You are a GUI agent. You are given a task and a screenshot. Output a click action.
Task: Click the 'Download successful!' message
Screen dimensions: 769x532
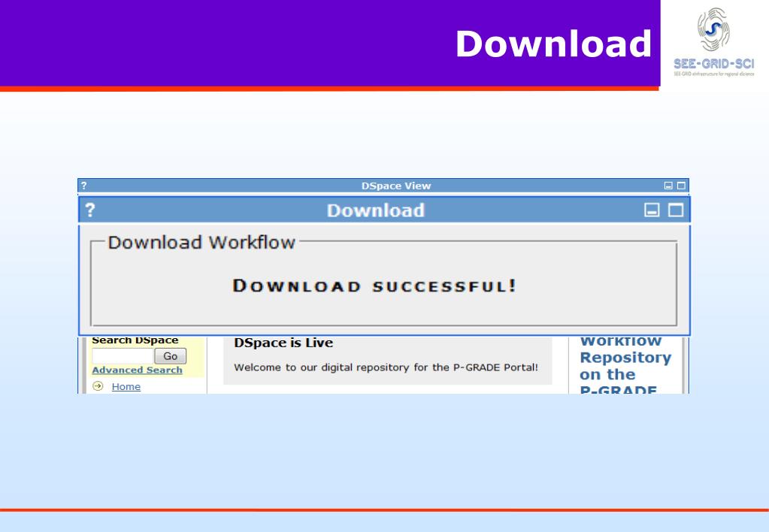[374, 286]
